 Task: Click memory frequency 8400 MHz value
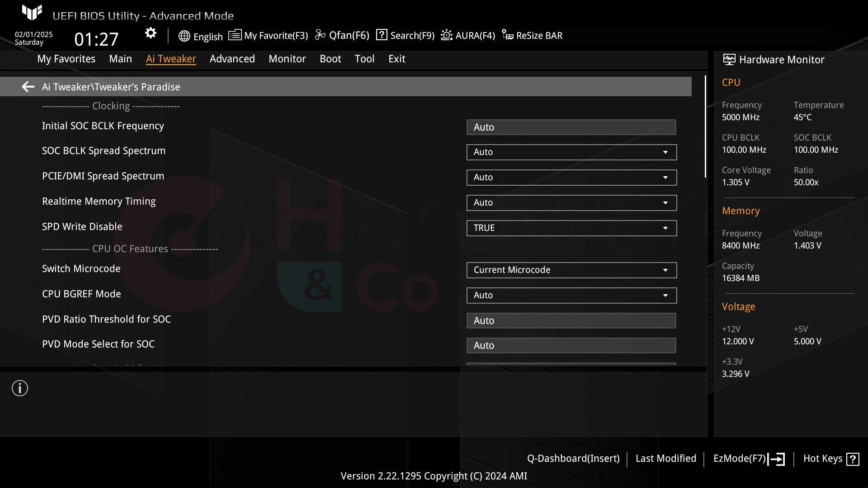coord(741,246)
